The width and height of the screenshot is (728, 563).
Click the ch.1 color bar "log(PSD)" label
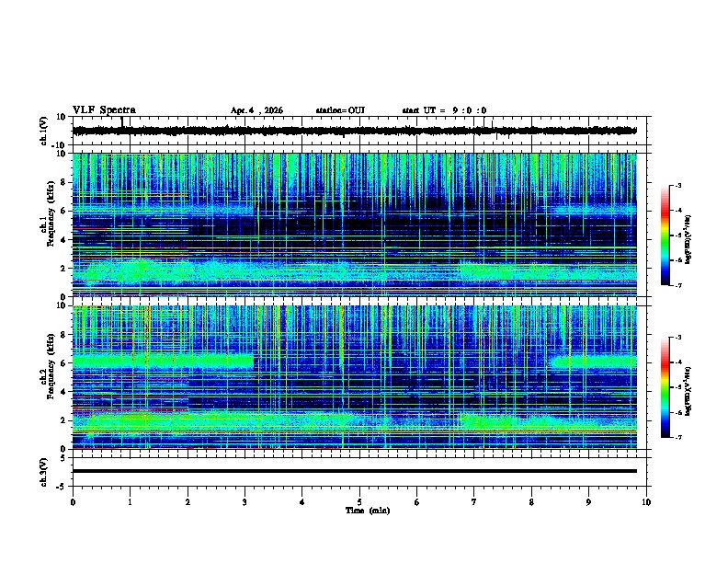[x=688, y=239]
